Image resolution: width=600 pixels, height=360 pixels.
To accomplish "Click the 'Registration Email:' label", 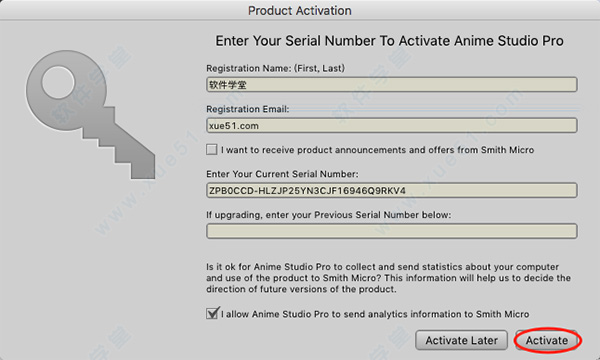I will 248,109.
